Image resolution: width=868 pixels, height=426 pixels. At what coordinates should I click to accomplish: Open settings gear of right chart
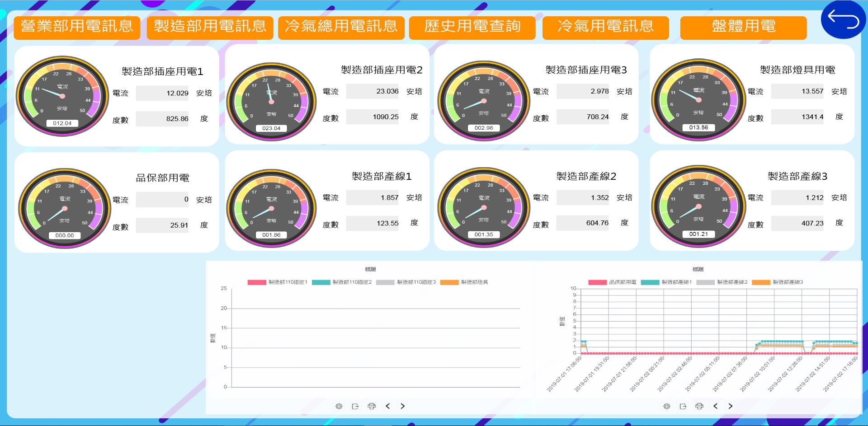point(666,406)
